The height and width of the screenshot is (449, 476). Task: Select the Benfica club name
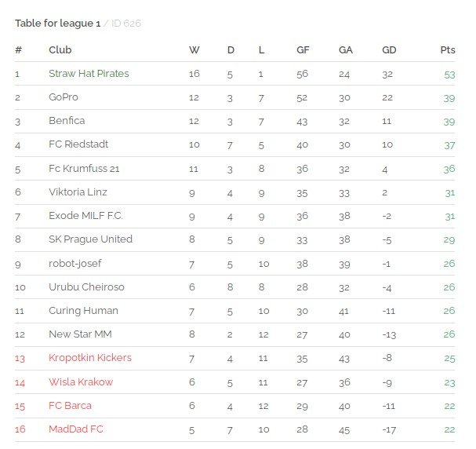point(67,121)
